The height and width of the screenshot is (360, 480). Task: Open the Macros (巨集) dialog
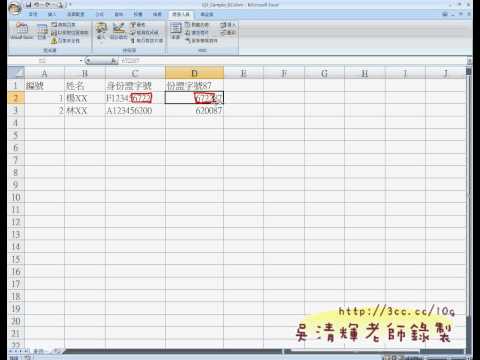click(42, 32)
